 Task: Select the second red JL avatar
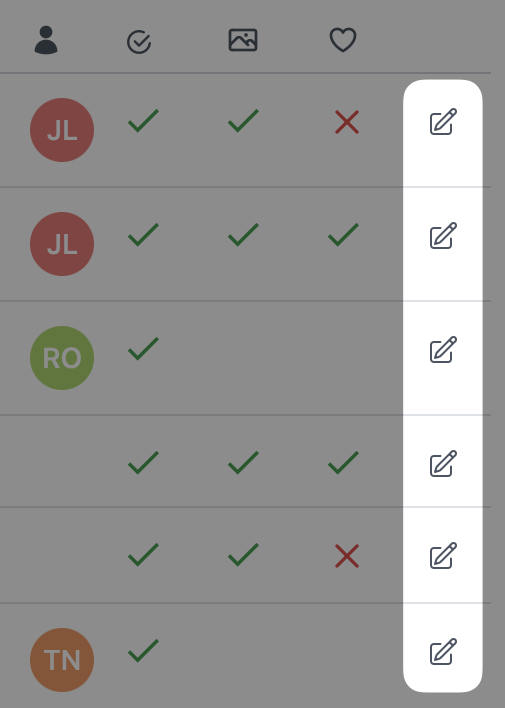[62, 244]
